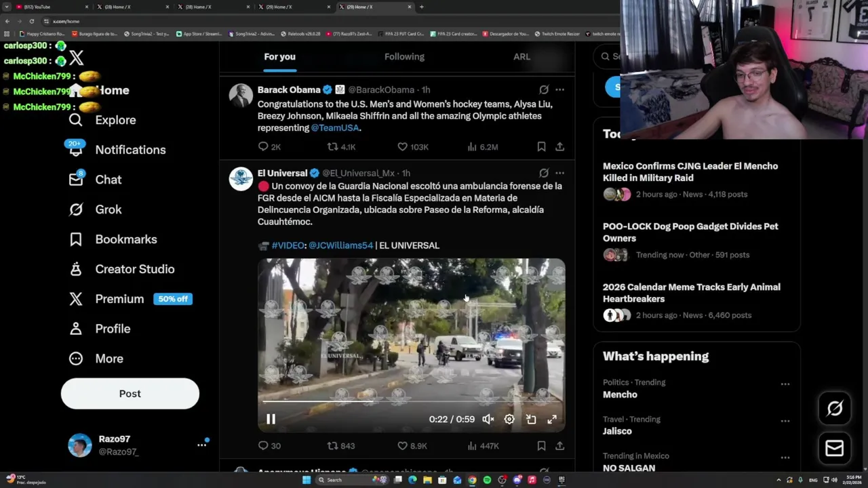Open Grok from the sidebar
Image resolution: width=868 pixels, height=488 pixels.
coord(96,209)
